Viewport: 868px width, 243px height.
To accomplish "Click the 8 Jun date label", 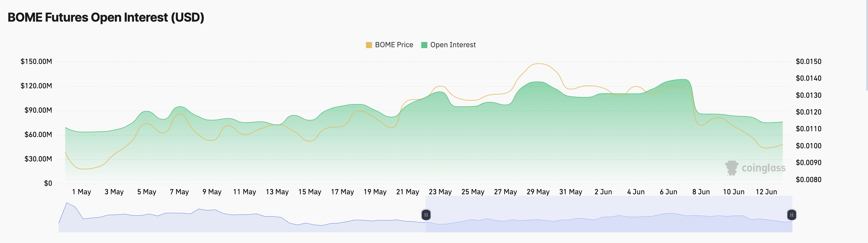I will [x=701, y=192].
